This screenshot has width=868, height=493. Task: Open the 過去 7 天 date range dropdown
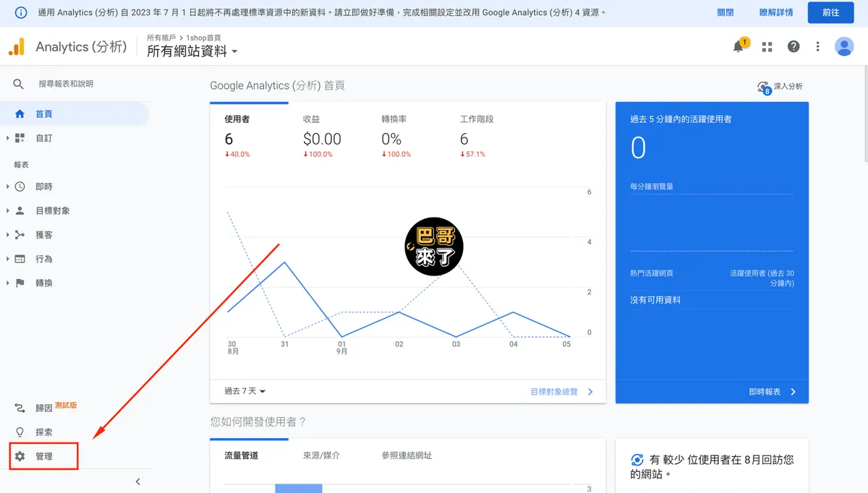[x=245, y=391]
